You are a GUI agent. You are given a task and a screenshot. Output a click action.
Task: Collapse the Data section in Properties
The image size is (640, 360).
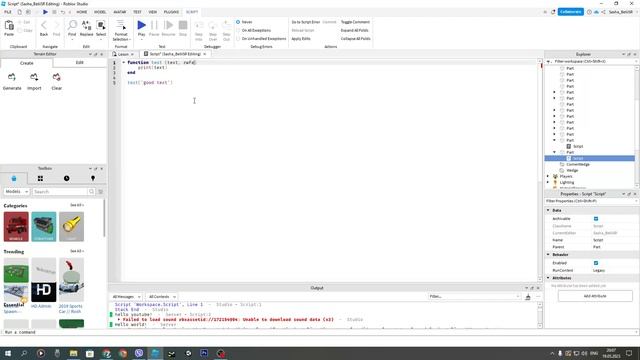[548, 210]
